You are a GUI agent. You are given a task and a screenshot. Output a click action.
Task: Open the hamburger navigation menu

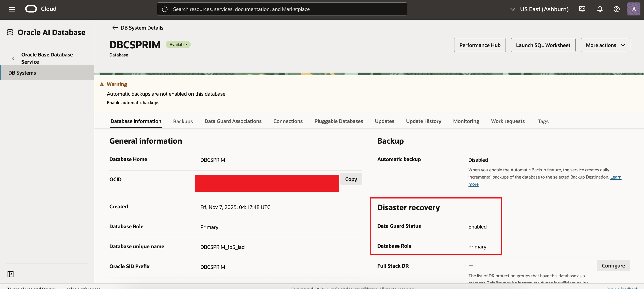pos(12,9)
